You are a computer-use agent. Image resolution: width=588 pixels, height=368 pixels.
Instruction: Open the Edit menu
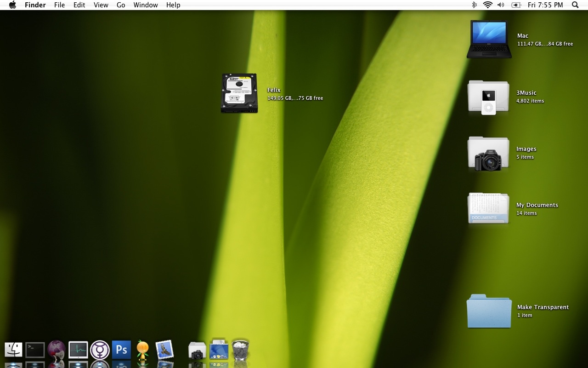[x=79, y=5]
